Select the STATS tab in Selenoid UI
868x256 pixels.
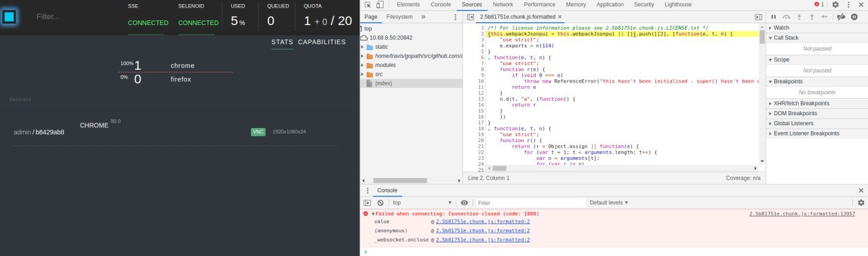(282, 42)
